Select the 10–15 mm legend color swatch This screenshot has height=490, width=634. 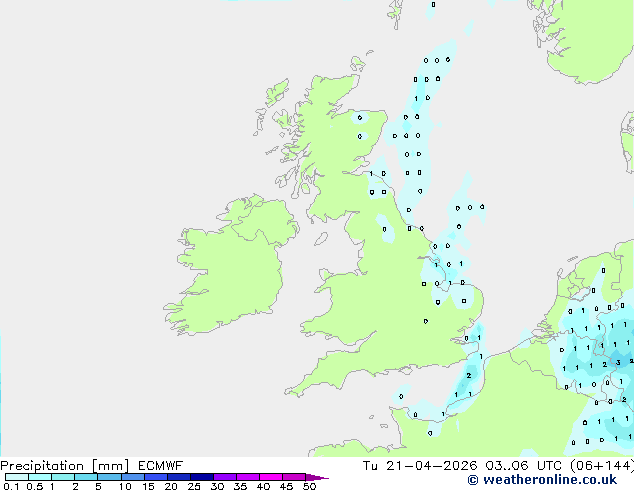(133, 477)
